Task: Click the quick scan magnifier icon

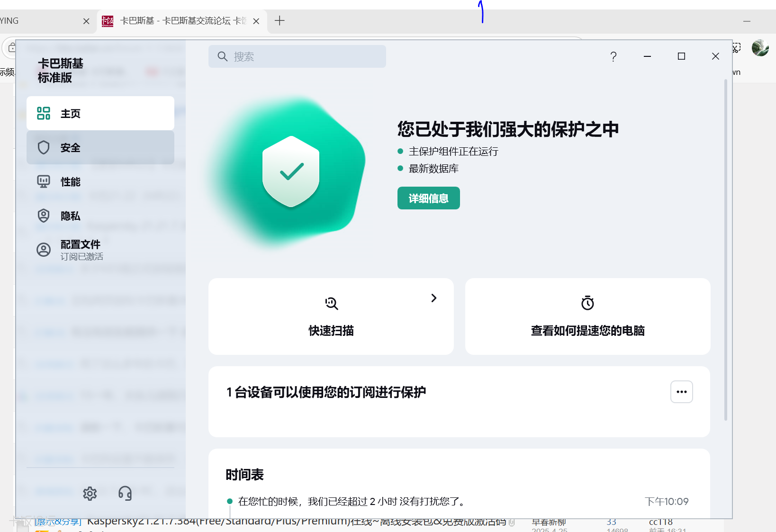Action: point(332,303)
